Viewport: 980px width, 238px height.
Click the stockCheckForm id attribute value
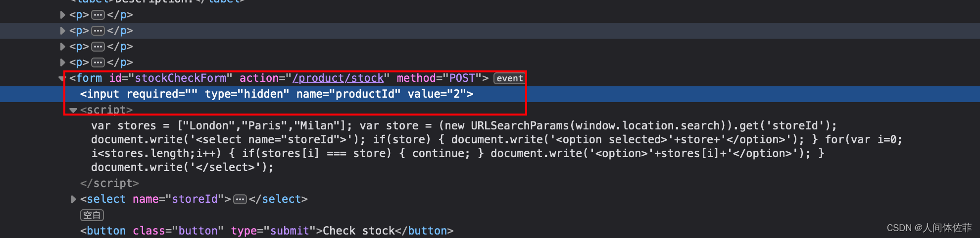point(181,78)
